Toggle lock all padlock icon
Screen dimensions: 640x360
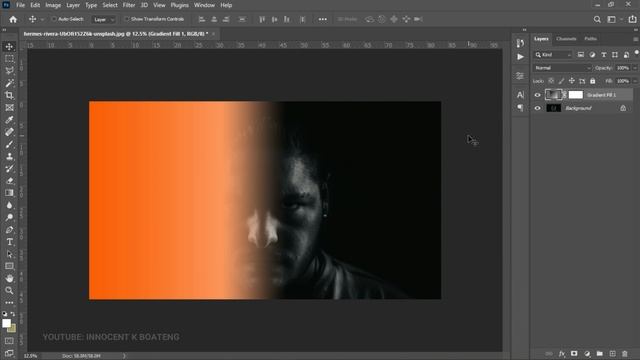593,81
